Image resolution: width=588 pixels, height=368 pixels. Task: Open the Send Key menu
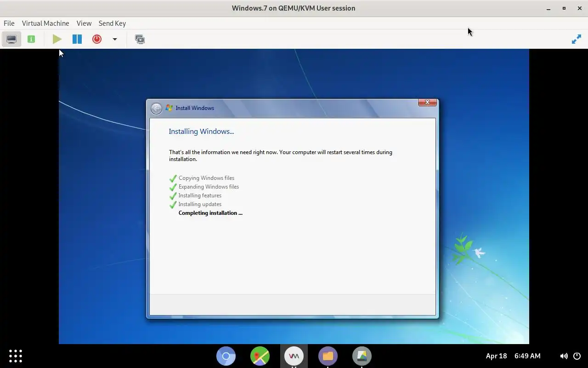point(112,23)
